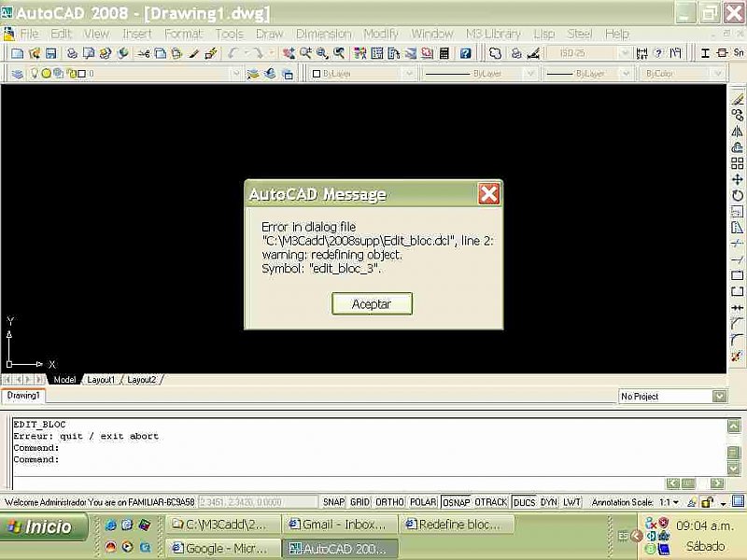Open the ISO-25 dimension style dropdown

tap(625, 53)
